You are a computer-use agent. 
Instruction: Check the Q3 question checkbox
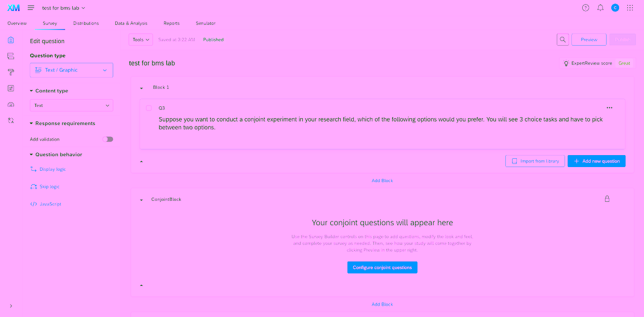point(149,108)
